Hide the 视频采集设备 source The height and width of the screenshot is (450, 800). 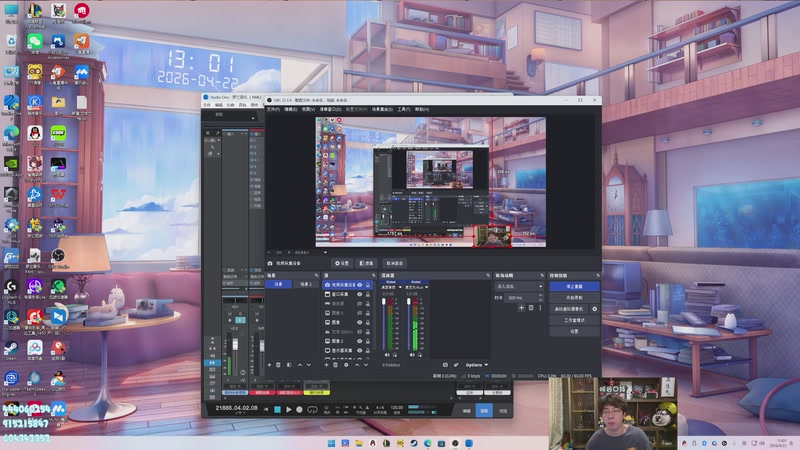(x=360, y=285)
